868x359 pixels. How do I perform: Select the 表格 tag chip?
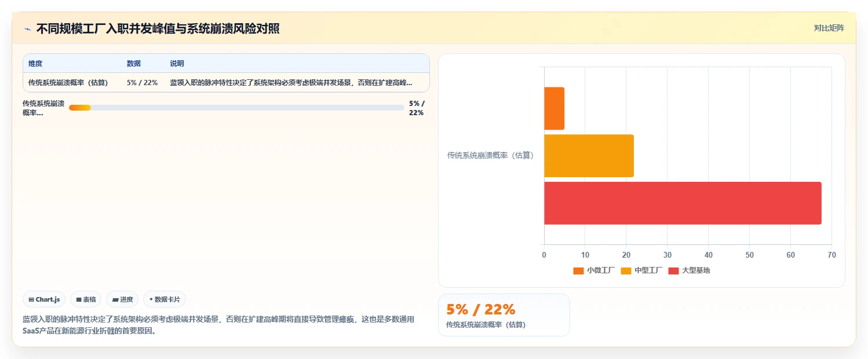(86, 299)
